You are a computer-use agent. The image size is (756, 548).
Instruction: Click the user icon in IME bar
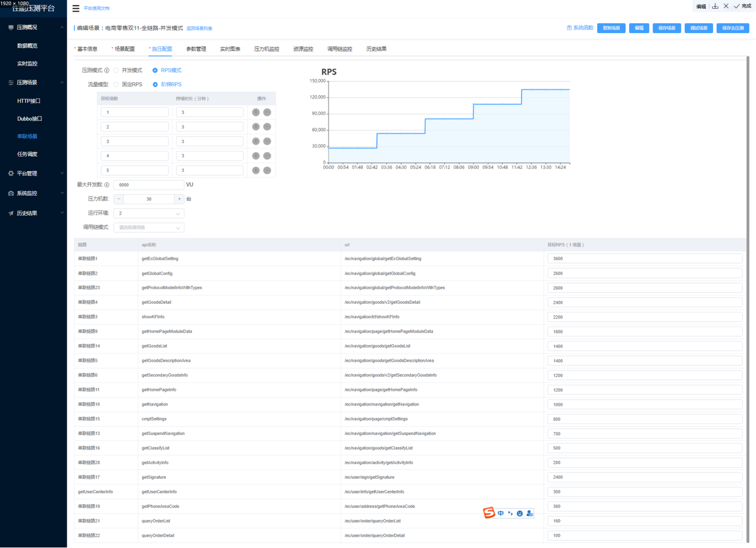click(x=529, y=513)
